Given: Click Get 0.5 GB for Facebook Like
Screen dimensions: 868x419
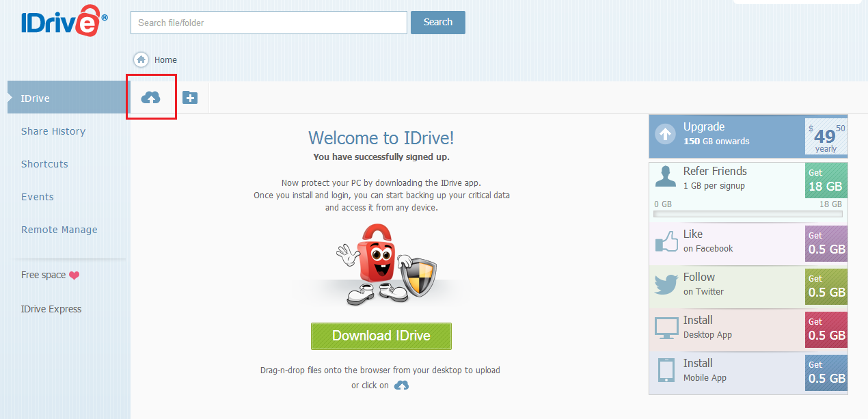Looking at the screenshot, I should [826, 243].
